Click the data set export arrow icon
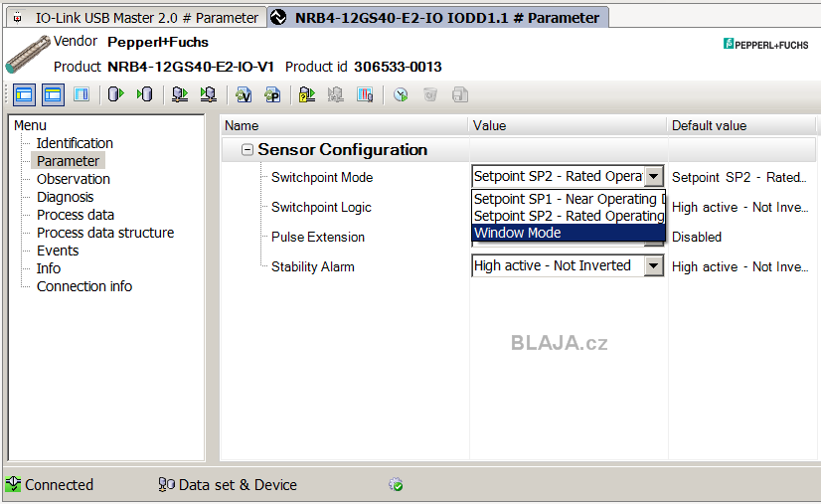This screenshot has width=821, height=504. pyautogui.click(x=115, y=94)
